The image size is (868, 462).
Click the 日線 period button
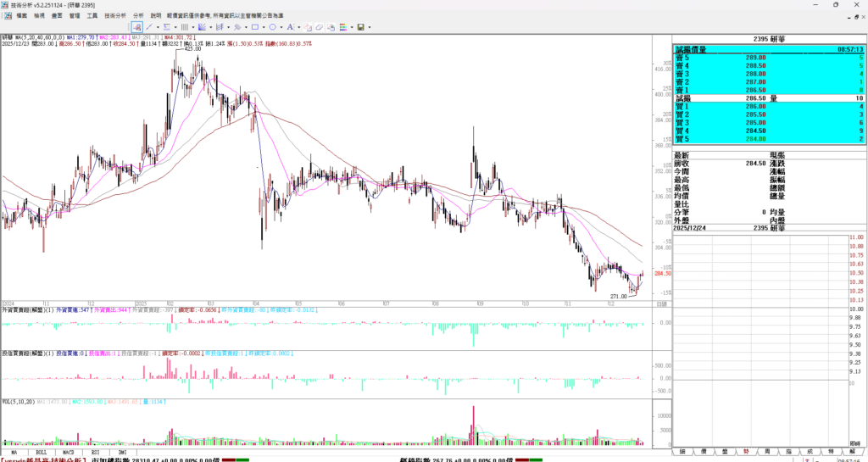click(661, 303)
